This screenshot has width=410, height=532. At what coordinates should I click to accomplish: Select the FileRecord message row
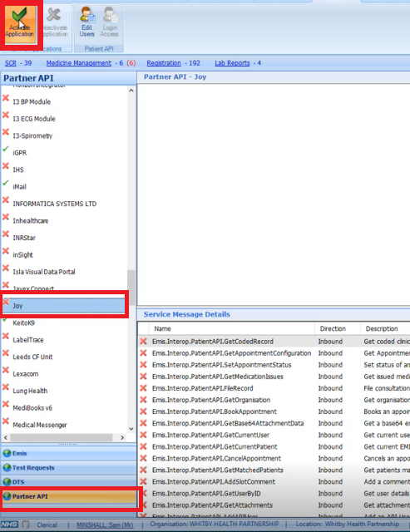point(274,388)
